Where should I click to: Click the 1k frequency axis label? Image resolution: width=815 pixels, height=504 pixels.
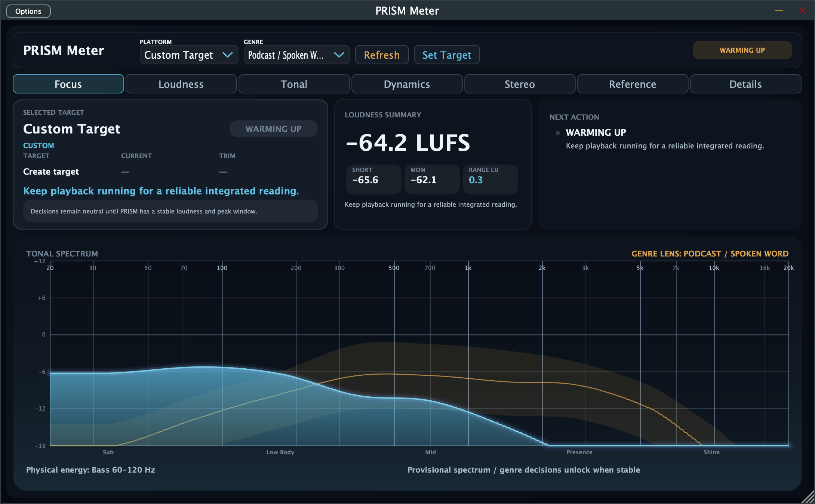[468, 268]
